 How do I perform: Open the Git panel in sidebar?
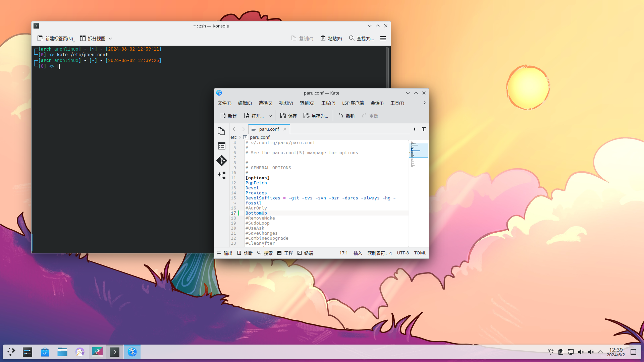[221, 161]
